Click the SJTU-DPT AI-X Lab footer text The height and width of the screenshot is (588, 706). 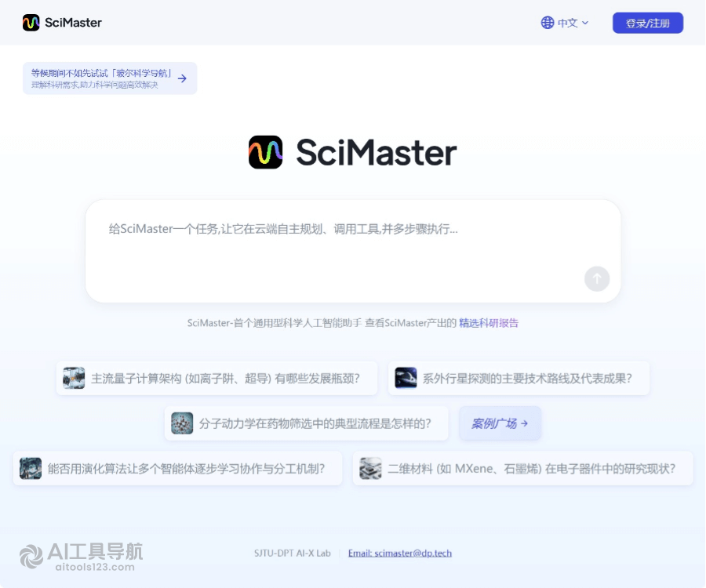[293, 553]
